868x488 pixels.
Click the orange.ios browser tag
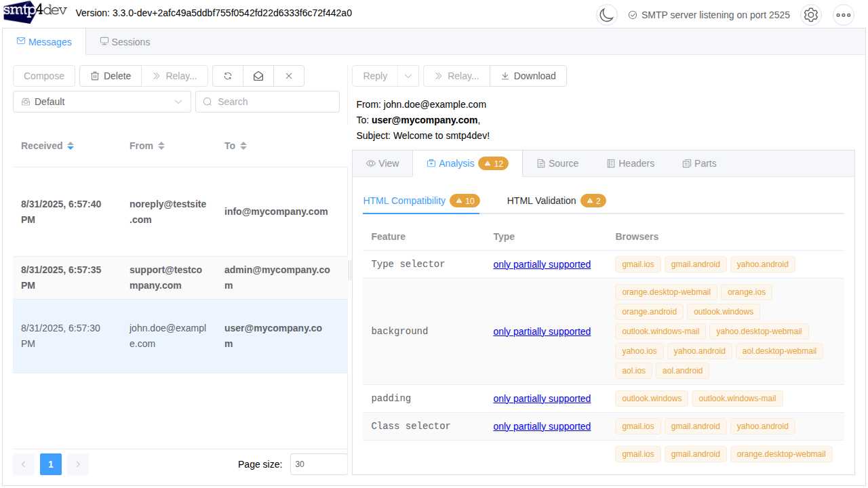tap(747, 292)
